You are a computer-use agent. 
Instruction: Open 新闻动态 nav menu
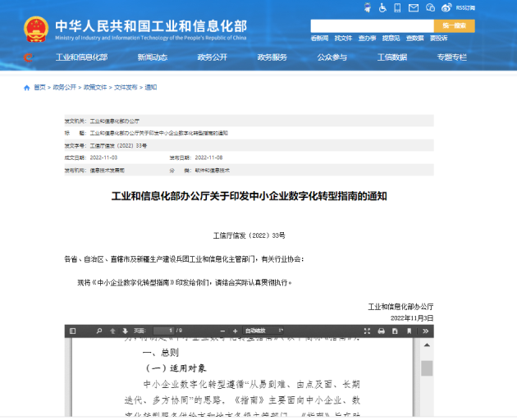153,57
